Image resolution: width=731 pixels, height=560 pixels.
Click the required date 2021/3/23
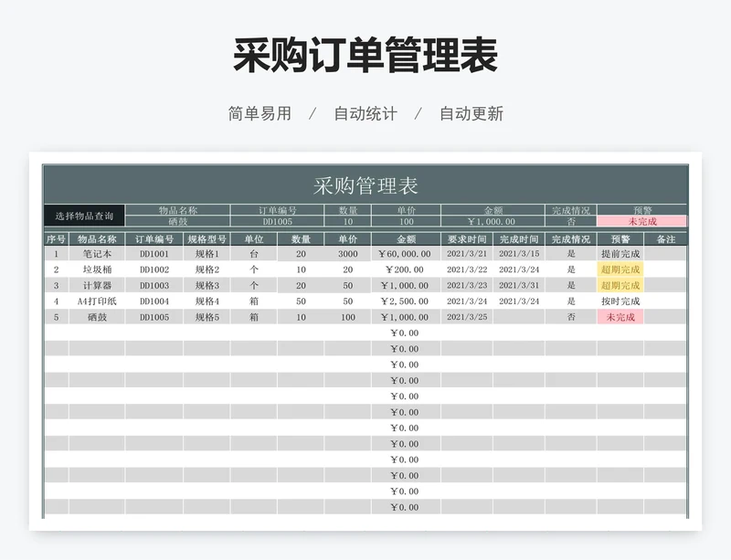coord(467,285)
